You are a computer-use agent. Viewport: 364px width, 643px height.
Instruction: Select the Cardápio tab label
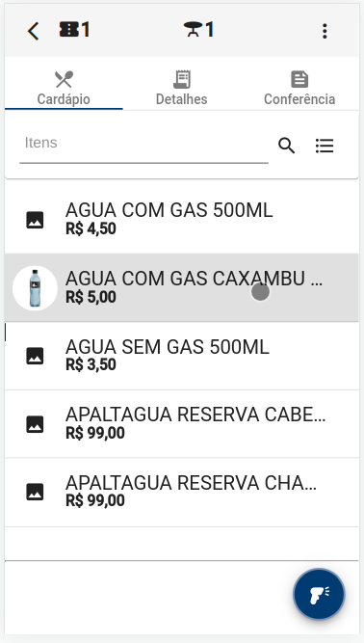[x=64, y=99]
